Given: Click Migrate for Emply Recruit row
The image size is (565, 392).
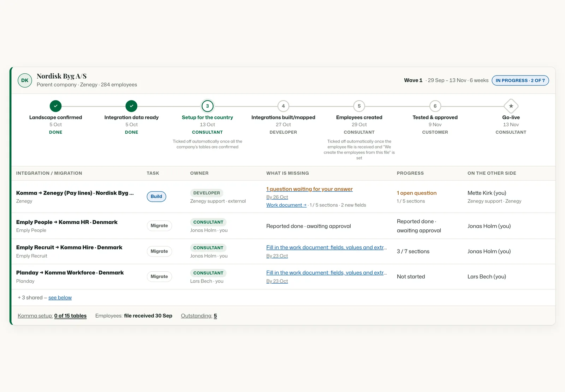Looking at the screenshot, I should [x=159, y=251].
